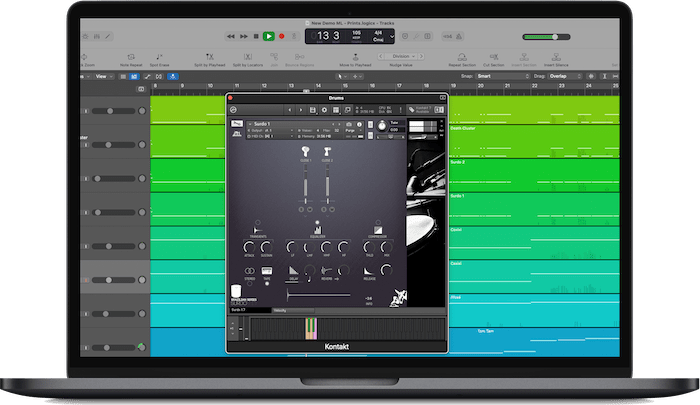Viewport: 700px width, 405px height.
Task: Click the red Record button
Action: [x=282, y=37]
